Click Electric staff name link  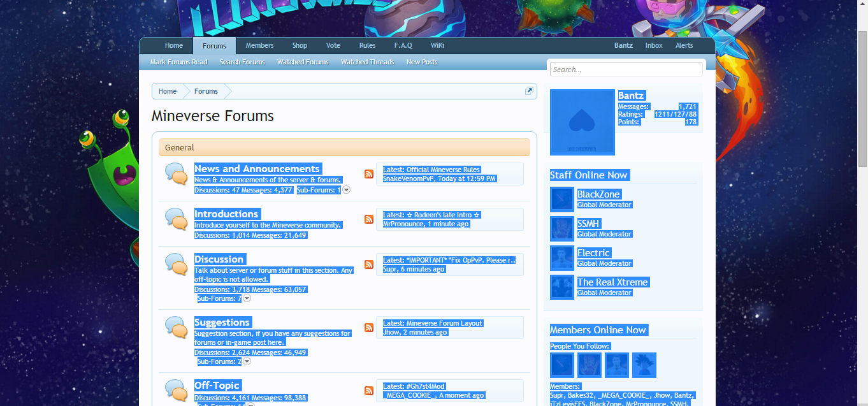point(593,253)
